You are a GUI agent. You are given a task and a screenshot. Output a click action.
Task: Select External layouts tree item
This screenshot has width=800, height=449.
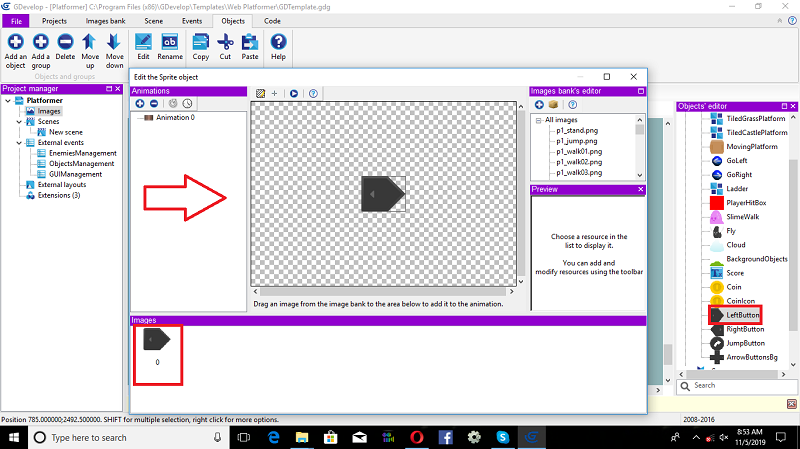click(62, 185)
